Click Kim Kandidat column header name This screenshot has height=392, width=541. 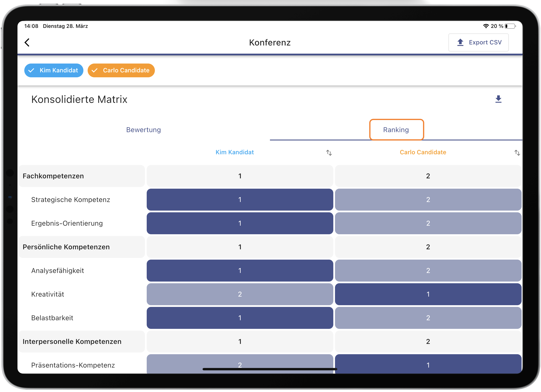235,152
